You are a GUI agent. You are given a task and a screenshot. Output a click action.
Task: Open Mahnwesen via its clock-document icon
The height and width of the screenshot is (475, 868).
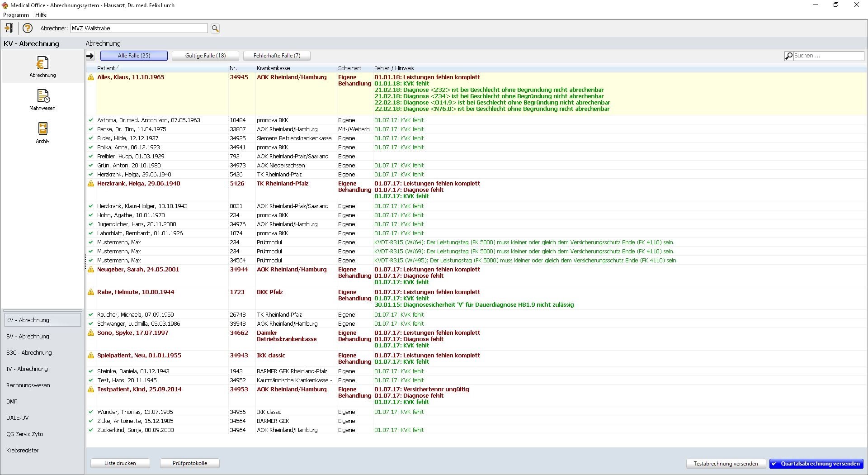pos(42,100)
